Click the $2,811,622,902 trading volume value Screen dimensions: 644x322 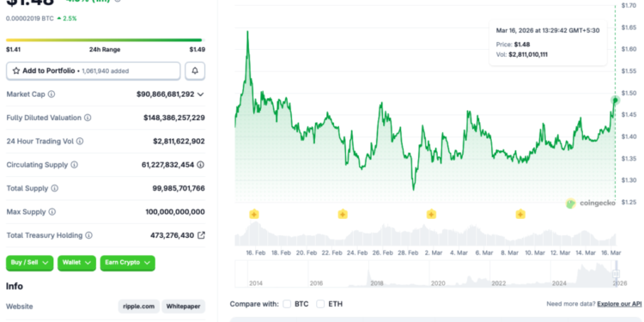coord(179,142)
